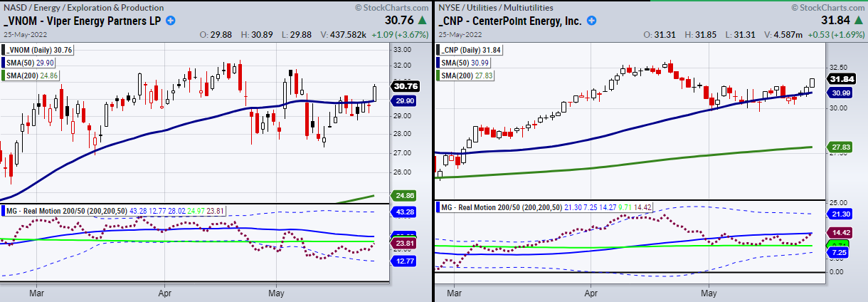Click green up arrow beside CNP 31.84

tap(859, 21)
